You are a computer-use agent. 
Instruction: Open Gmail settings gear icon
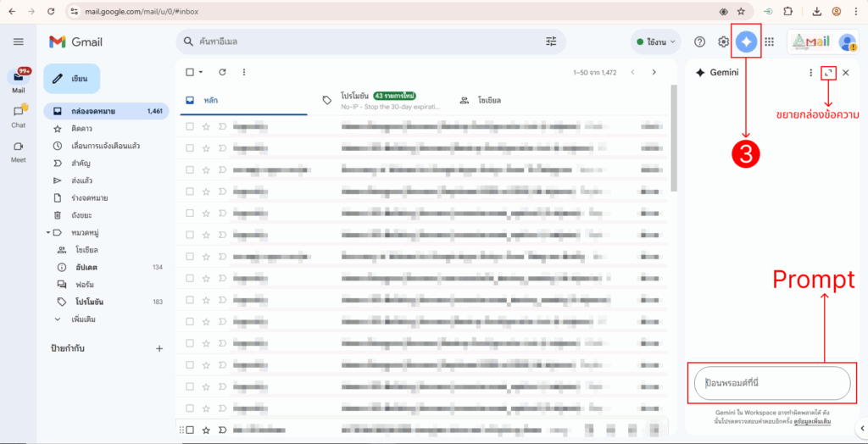pos(723,42)
